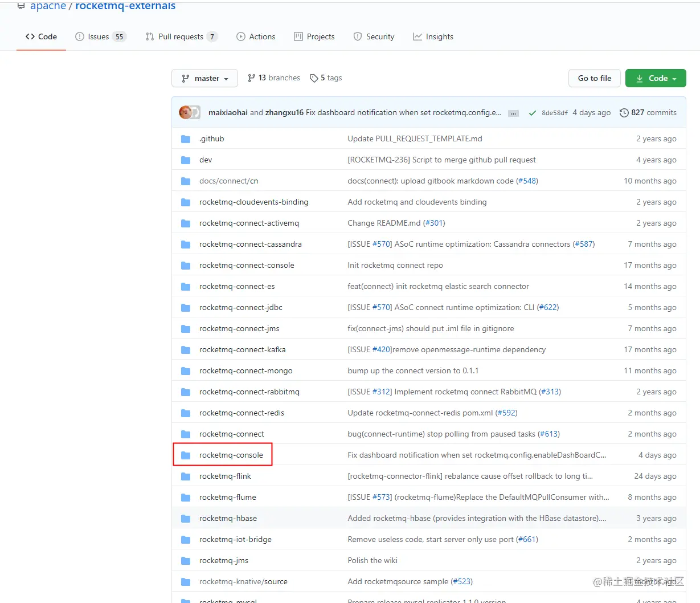Open pull request #313 link
700x603 pixels.
click(x=550, y=392)
